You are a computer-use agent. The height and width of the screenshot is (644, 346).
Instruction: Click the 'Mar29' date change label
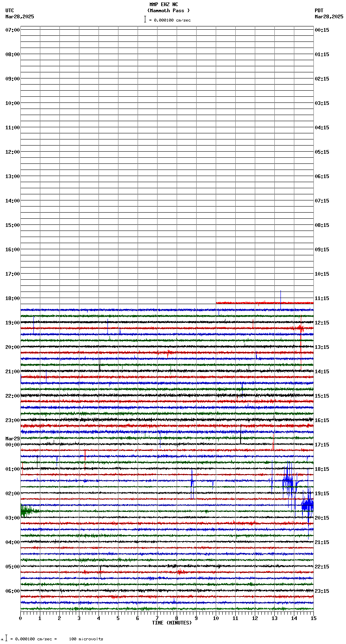click(13, 439)
